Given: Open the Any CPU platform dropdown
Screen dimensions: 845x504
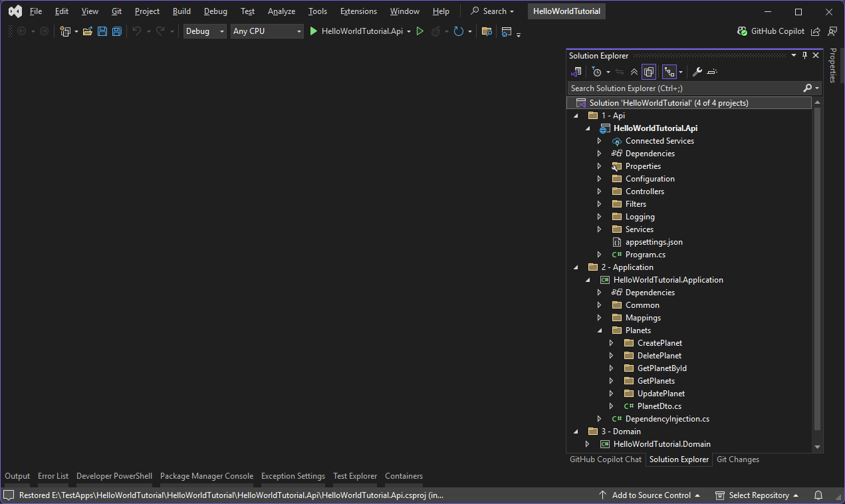Looking at the screenshot, I should tap(267, 31).
